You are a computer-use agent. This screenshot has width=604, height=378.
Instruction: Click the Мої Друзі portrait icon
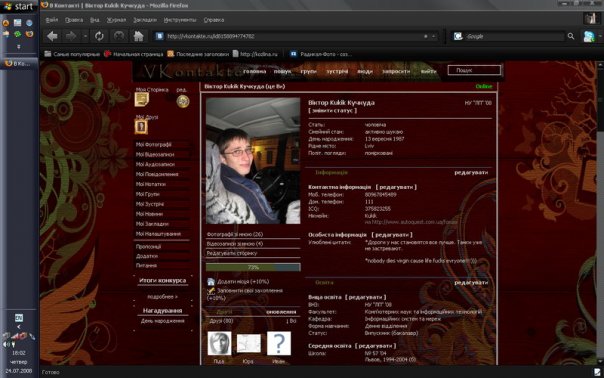[141, 127]
